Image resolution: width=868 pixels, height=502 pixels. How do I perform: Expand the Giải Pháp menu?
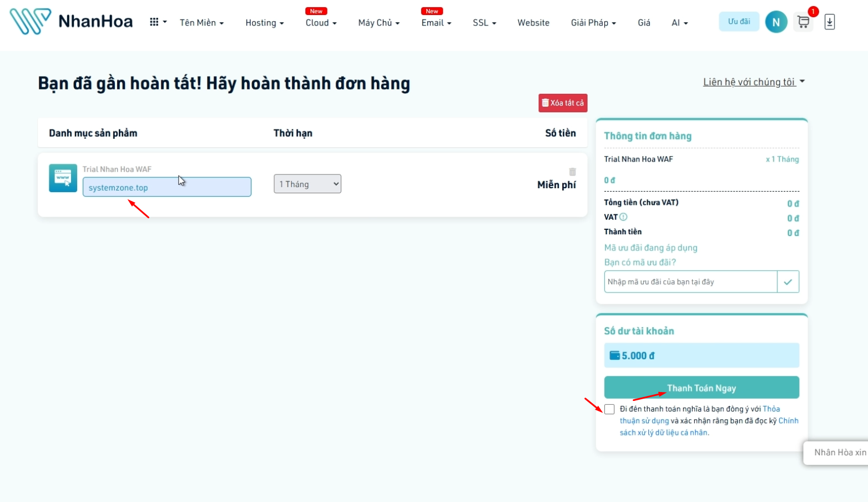pyautogui.click(x=593, y=23)
